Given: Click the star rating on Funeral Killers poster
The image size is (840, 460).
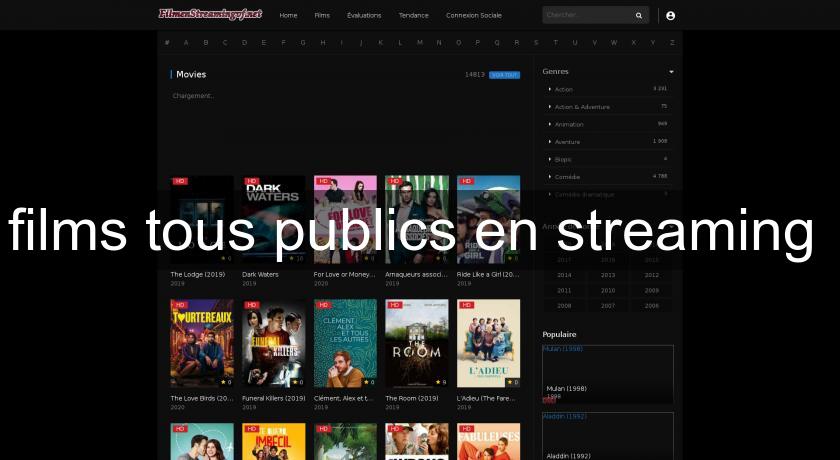Looking at the screenshot, I should [297, 382].
